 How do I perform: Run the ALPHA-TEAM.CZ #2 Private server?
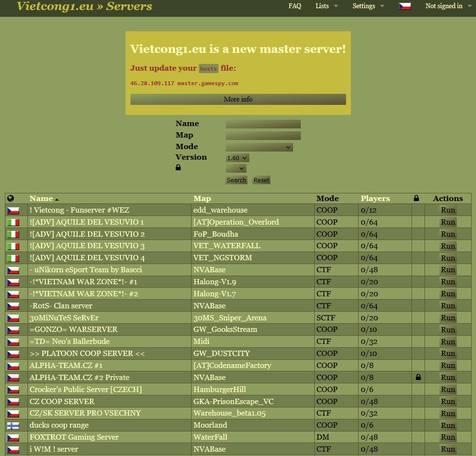tap(448, 378)
